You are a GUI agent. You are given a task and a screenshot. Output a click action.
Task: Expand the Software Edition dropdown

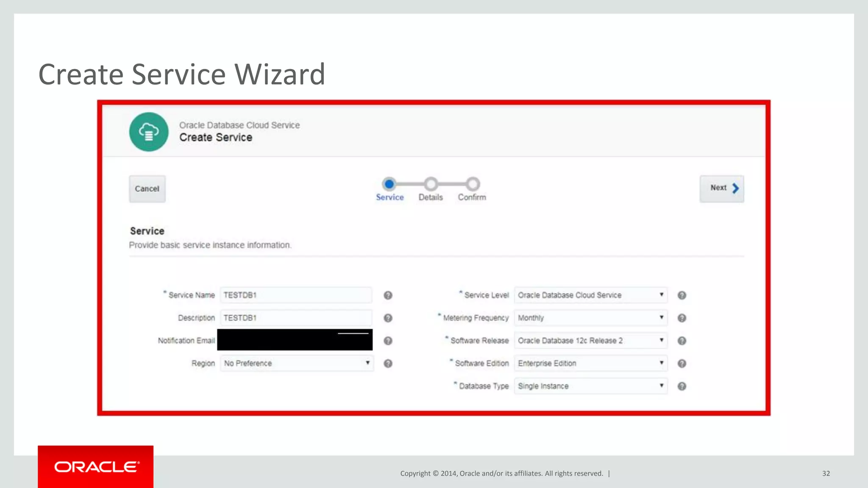(591, 363)
